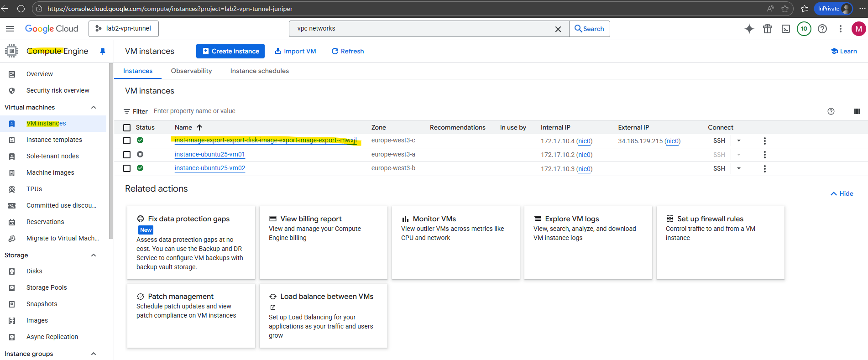868x360 pixels.
Task: Click the browser favorites star icon
Action: click(785, 9)
